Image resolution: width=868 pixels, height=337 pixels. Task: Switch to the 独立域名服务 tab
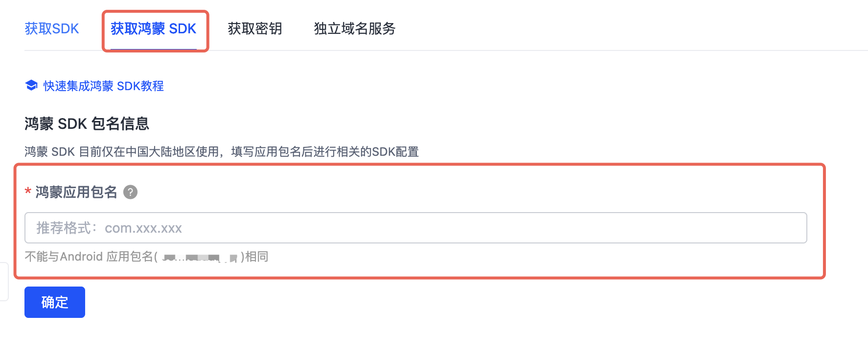coord(354,28)
